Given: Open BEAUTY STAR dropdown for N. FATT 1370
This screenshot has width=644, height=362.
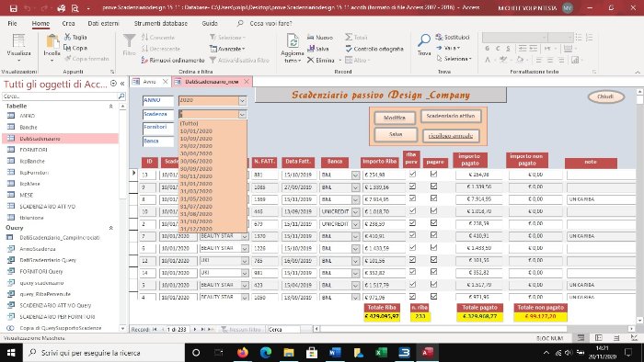Looking at the screenshot, I should click(x=245, y=236).
